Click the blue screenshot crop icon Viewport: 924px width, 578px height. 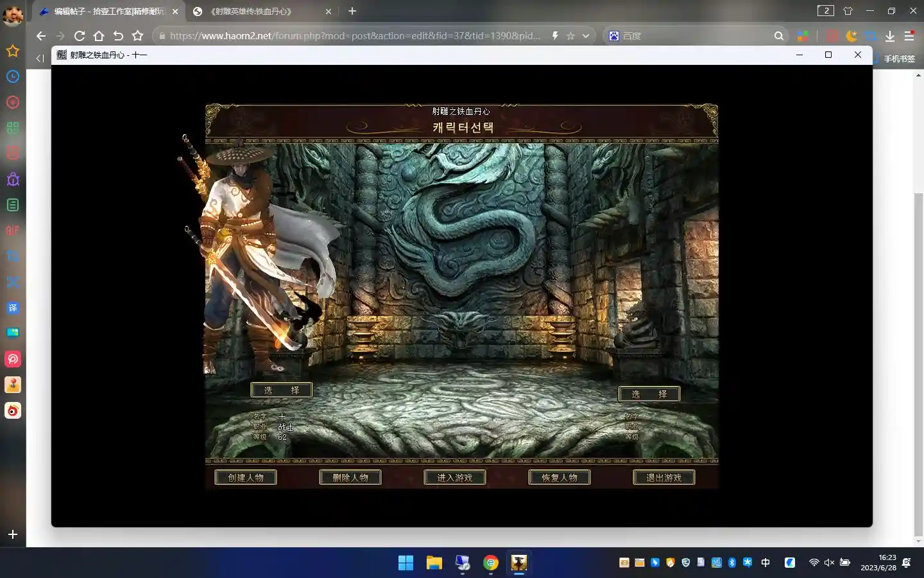[871, 36]
